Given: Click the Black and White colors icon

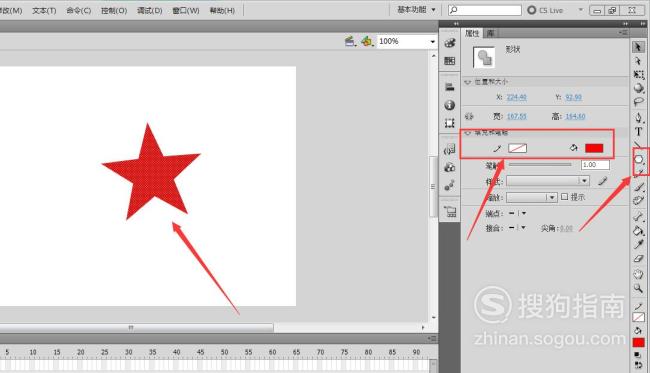Looking at the screenshot, I should coord(638,355).
